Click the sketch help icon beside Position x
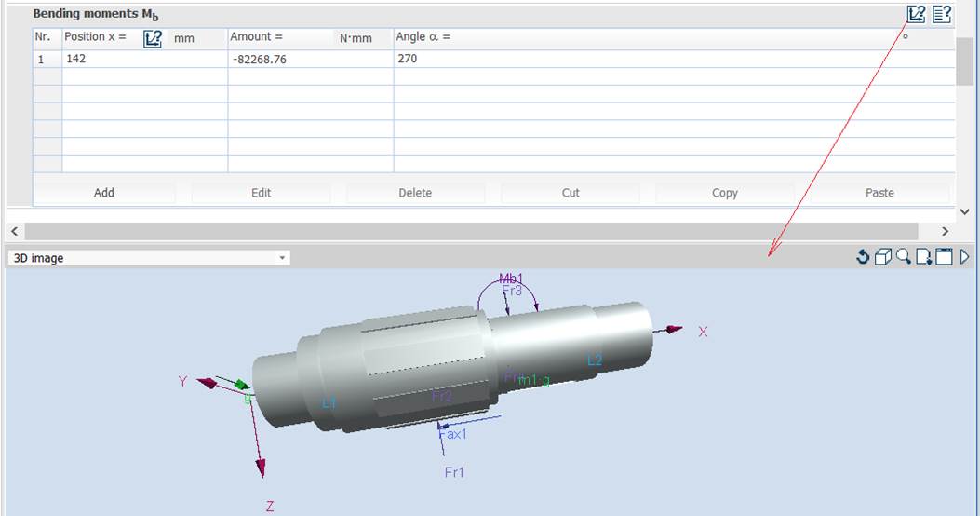 (153, 38)
